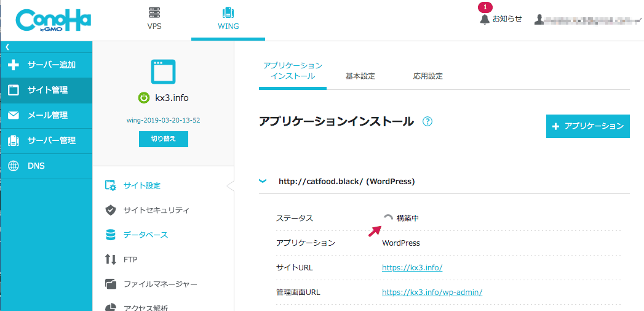This screenshot has height=311, width=644.
Task: Open the VPS server section
Action: coord(154,19)
